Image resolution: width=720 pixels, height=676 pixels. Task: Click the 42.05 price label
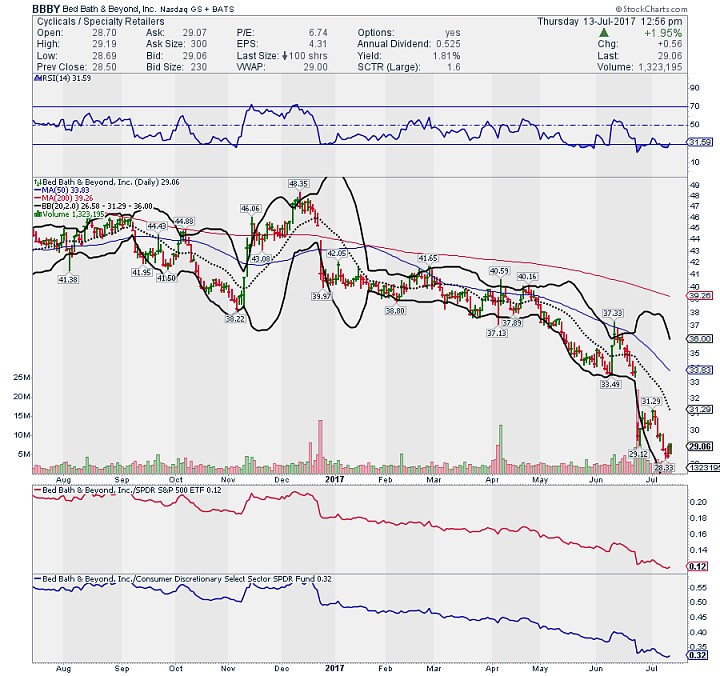coord(337,254)
